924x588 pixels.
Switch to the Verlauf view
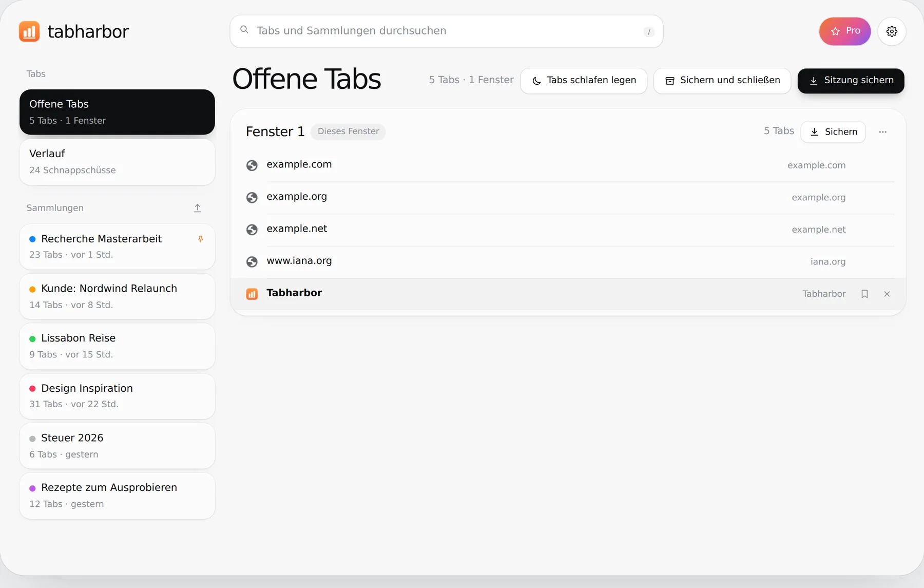pyautogui.click(x=117, y=162)
